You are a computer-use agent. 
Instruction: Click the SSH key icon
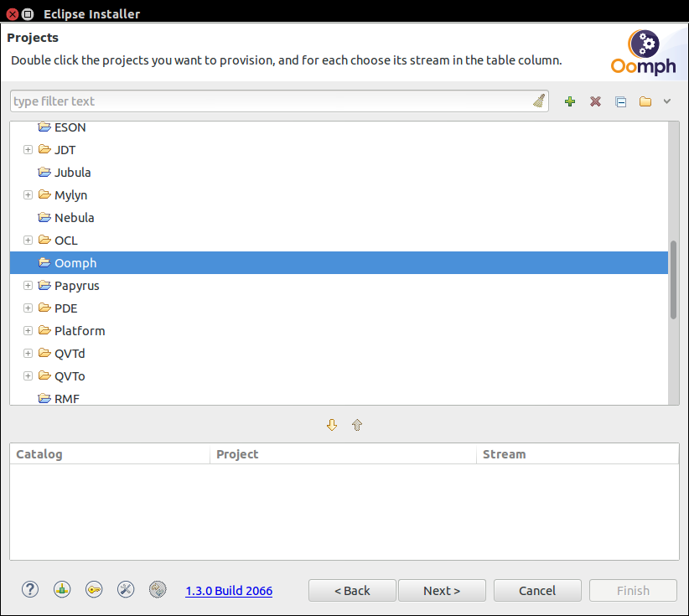point(94,590)
